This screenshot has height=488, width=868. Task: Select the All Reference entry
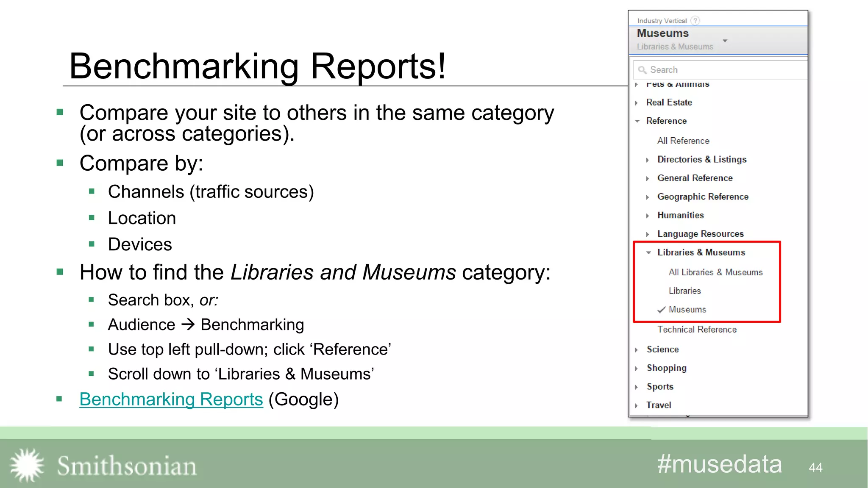pyautogui.click(x=683, y=141)
